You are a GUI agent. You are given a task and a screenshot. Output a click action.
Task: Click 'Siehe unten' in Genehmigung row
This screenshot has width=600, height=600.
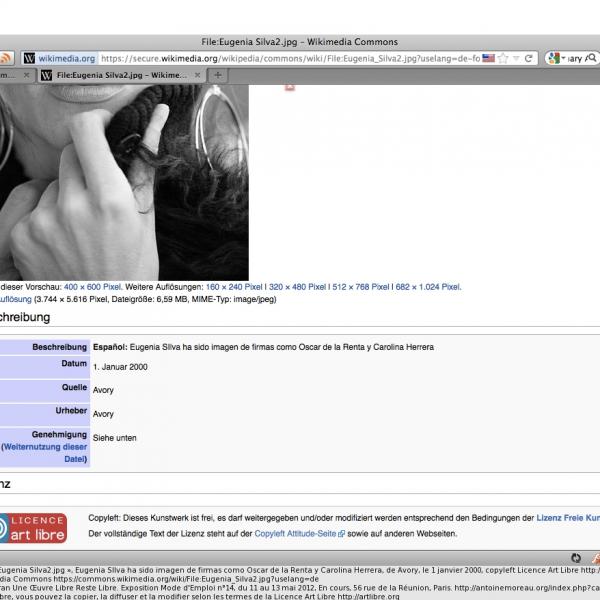(x=114, y=438)
